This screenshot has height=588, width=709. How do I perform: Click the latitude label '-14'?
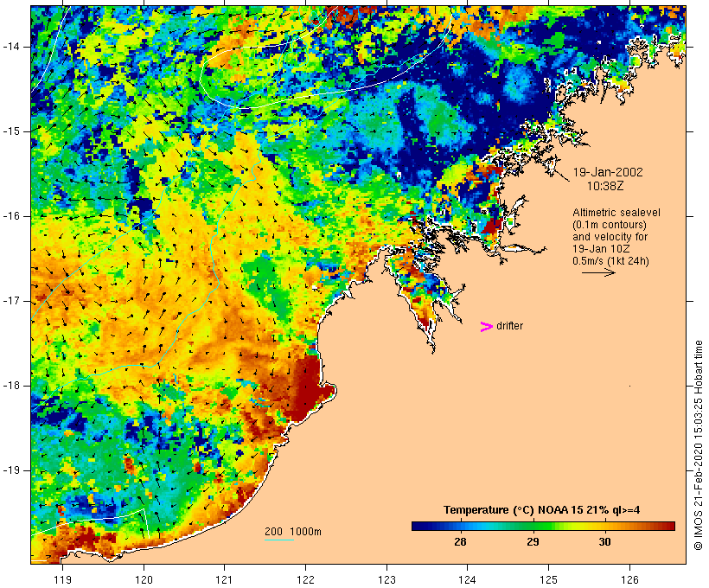click(x=10, y=47)
